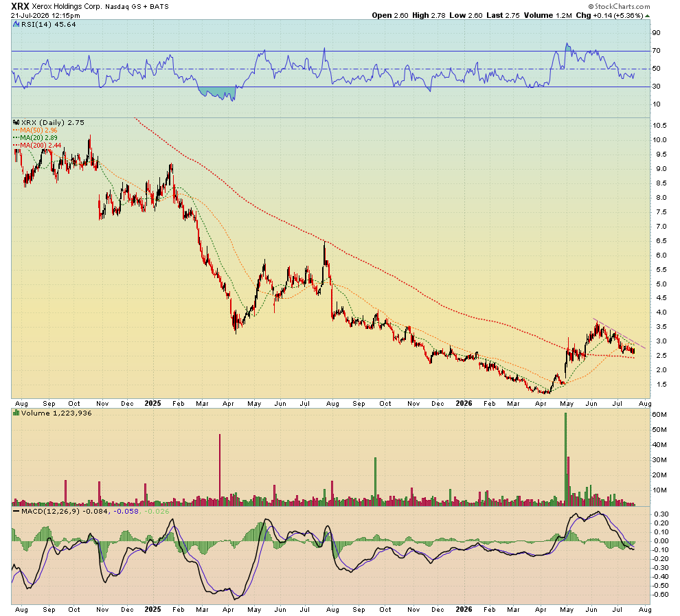Click the -0.60 MACD axis label
This screenshot has width=680, height=616.
(660, 594)
